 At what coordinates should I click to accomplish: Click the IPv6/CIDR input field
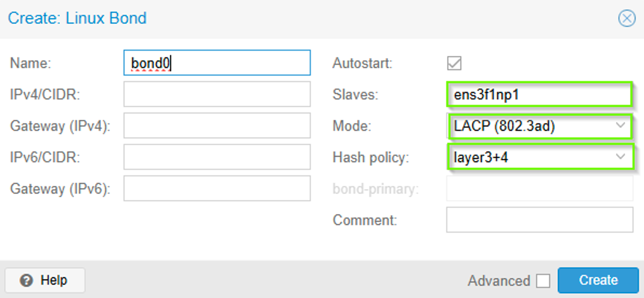point(217,157)
